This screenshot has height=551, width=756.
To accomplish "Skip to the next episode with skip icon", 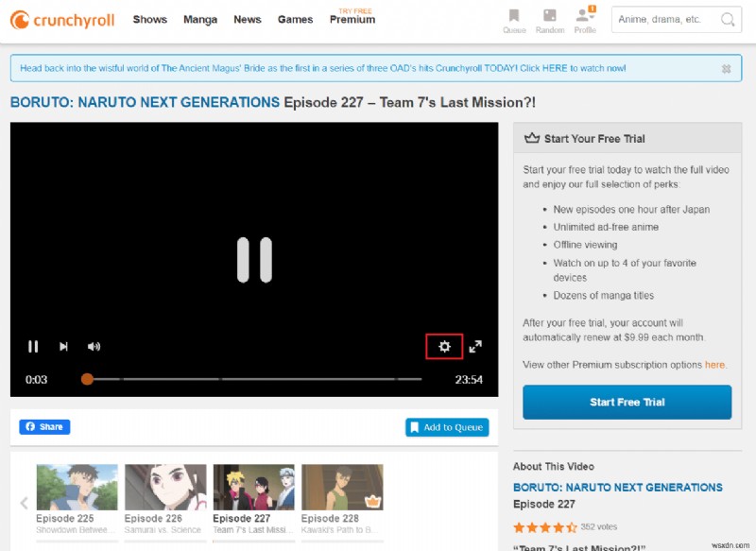I will point(62,346).
